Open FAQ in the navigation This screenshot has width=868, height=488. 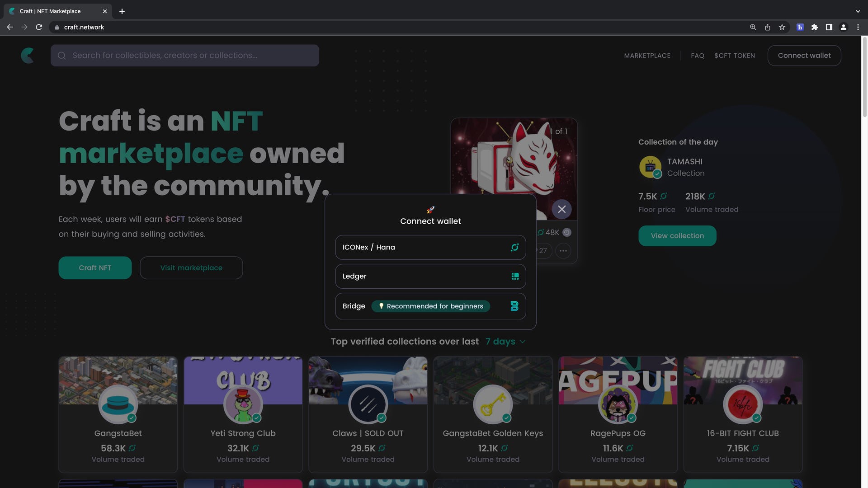[698, 56]
